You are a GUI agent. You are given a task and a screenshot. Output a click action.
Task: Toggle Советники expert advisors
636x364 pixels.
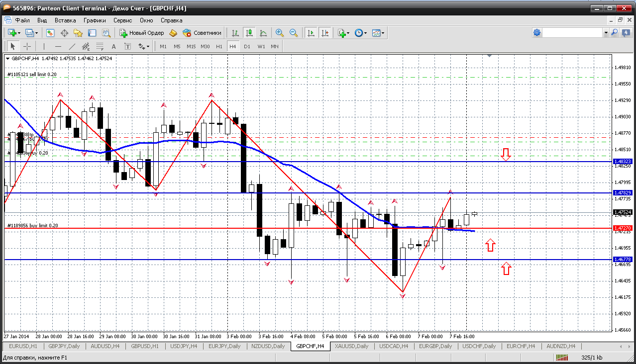[202, 33]
